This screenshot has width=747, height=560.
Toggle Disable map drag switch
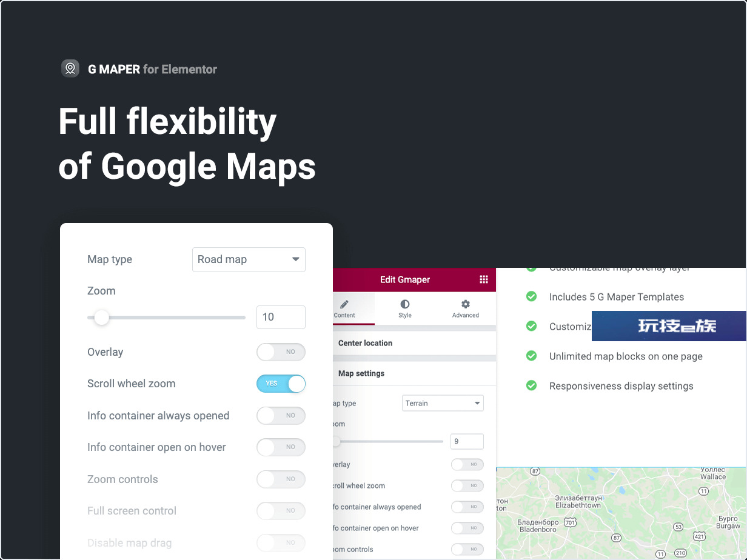click(281, 543)
